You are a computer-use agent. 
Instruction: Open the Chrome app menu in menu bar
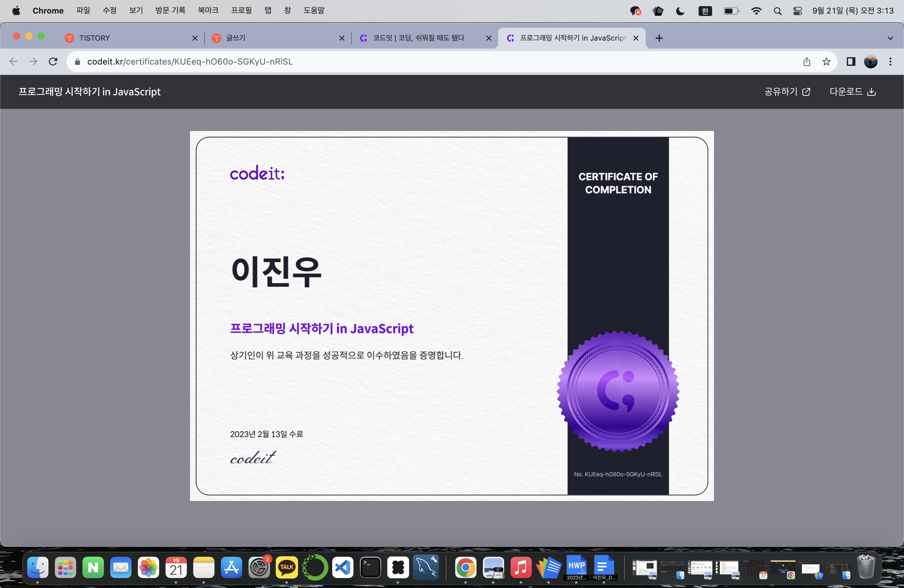[48, 11]
